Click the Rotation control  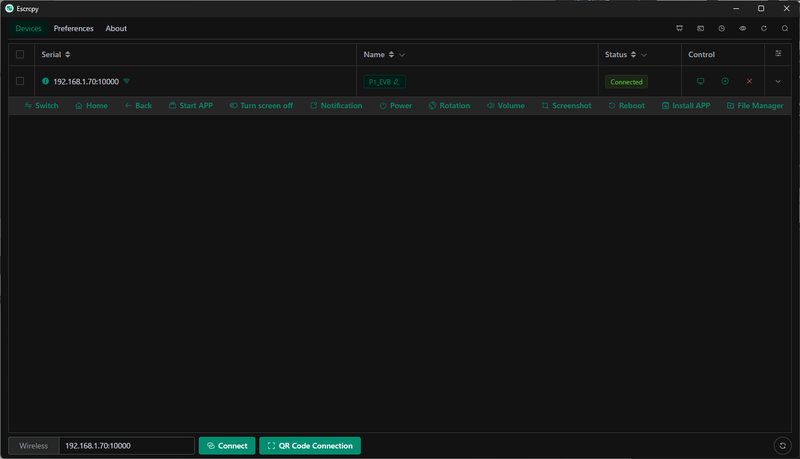click(449, 106)
